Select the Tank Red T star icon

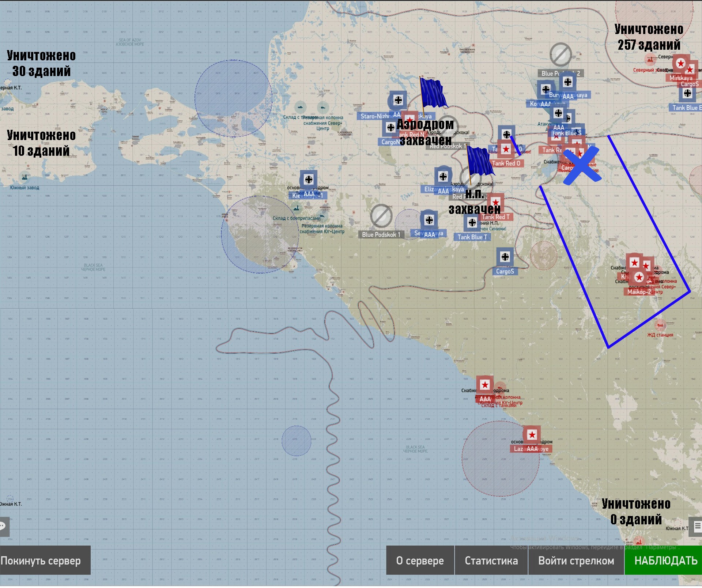click(x=495, y=203)
